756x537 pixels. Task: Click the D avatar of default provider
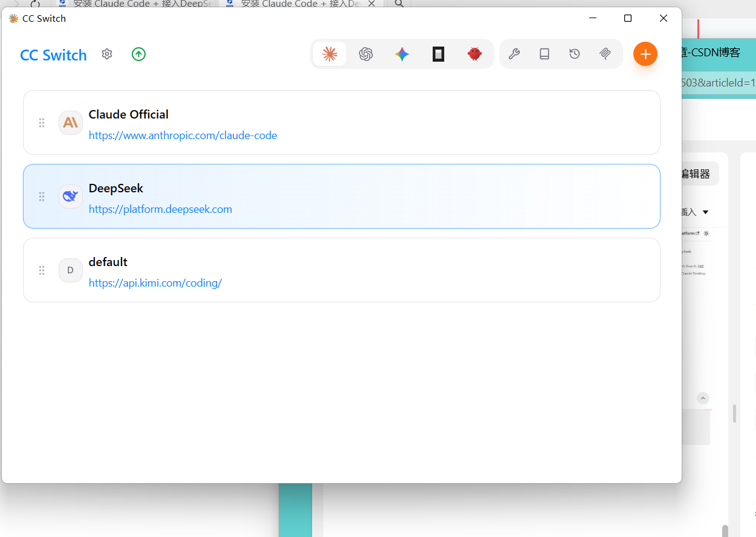point(71,270)
